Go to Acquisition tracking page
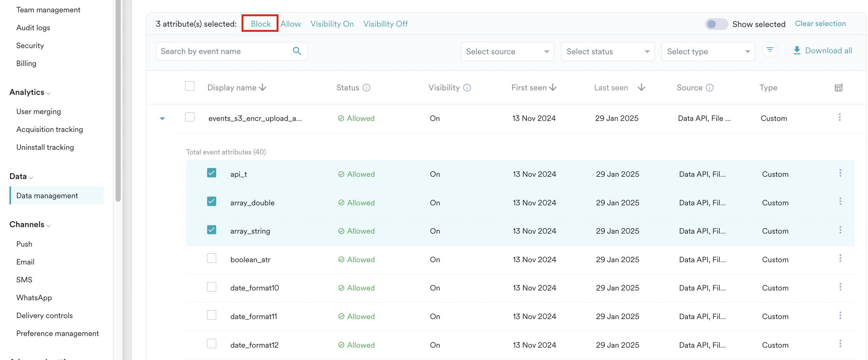Screen dimensions: 868x360 click(x=49, y=130)
